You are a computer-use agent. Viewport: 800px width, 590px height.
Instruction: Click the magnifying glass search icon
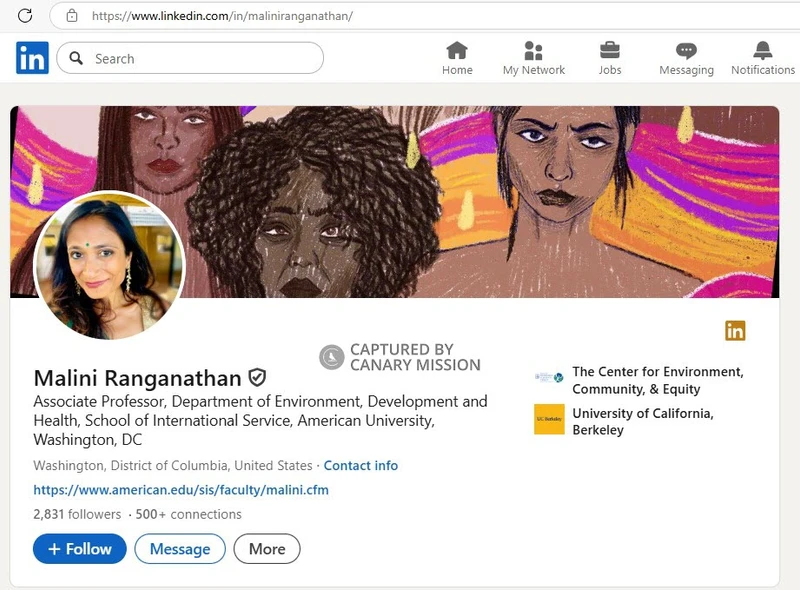tap(76, 58)
